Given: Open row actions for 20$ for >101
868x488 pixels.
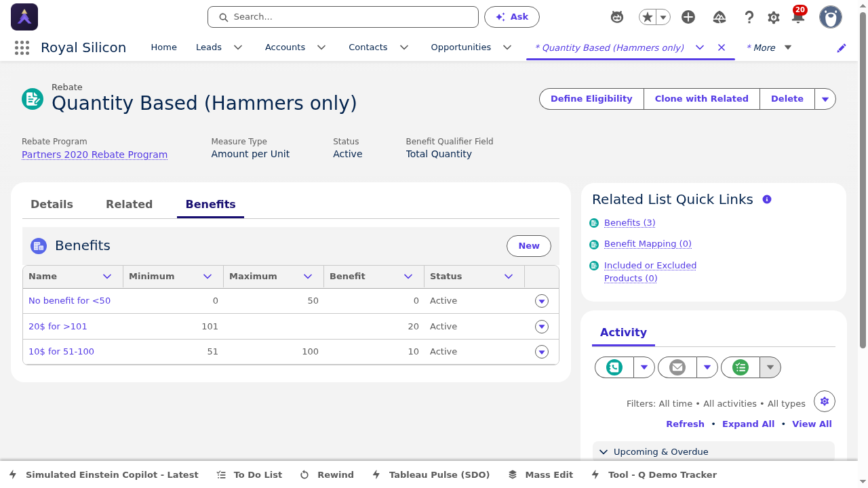Looking at the screenshot, I should pos(542,327).
